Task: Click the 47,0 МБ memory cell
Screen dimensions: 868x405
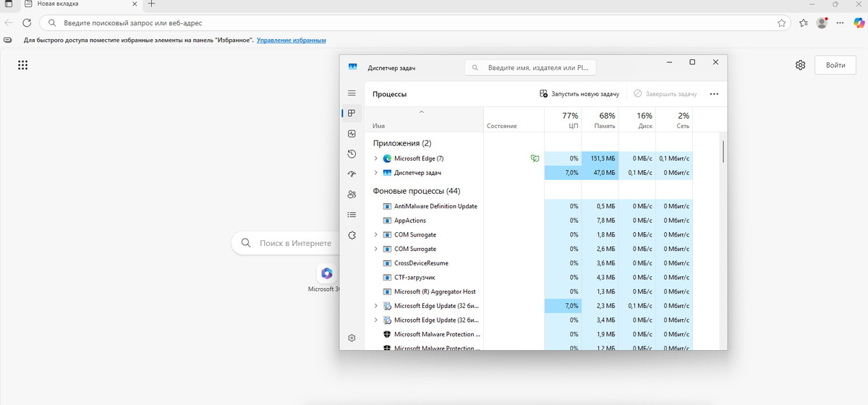Action: (600, 173)
